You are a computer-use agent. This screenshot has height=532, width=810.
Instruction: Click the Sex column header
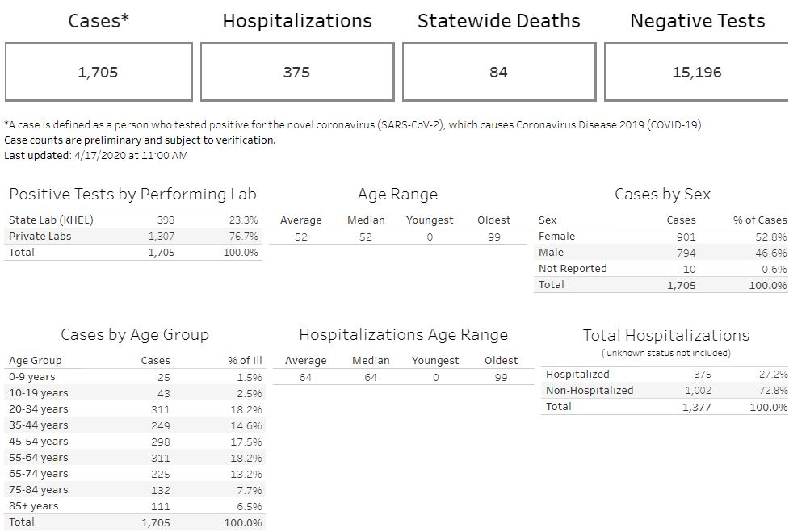coord(548,220)
